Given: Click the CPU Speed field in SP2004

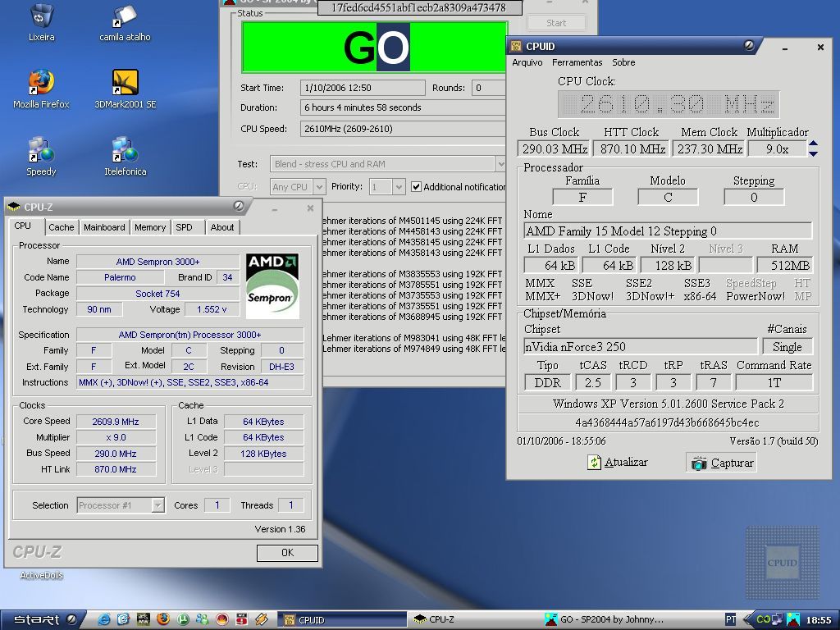Looking at the screenshot, I should tap(403, 129).
